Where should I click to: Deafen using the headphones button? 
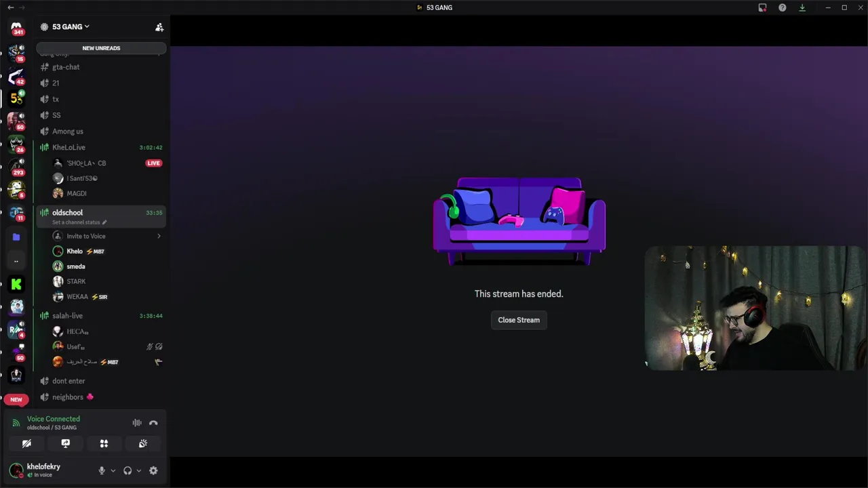pyautogui.click(x=127, y=470)
